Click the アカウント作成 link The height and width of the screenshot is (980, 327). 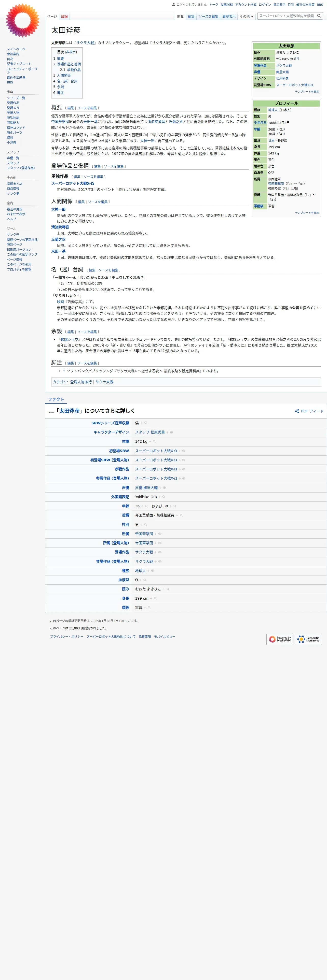(x=246, y=5)
